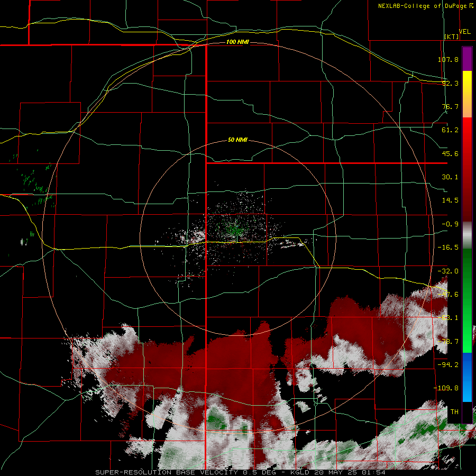Click the Super-Resolution Base Velocity caption

(x=241, y=472)
